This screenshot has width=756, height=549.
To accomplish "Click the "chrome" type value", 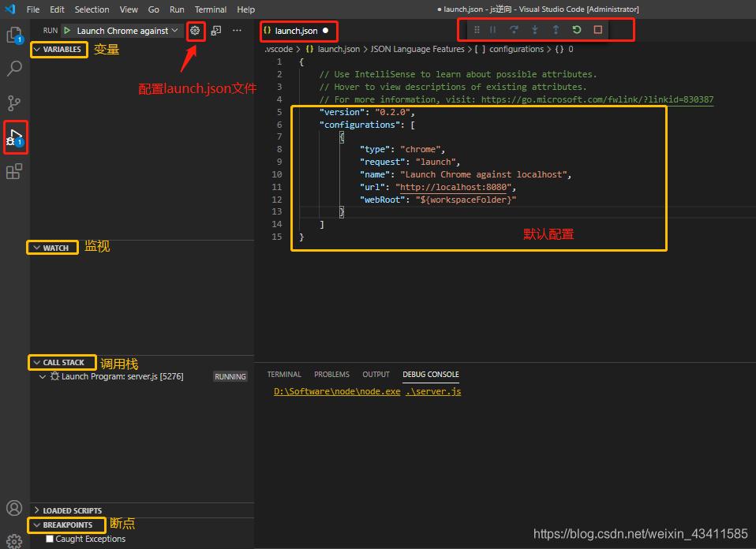I will 420,149.
